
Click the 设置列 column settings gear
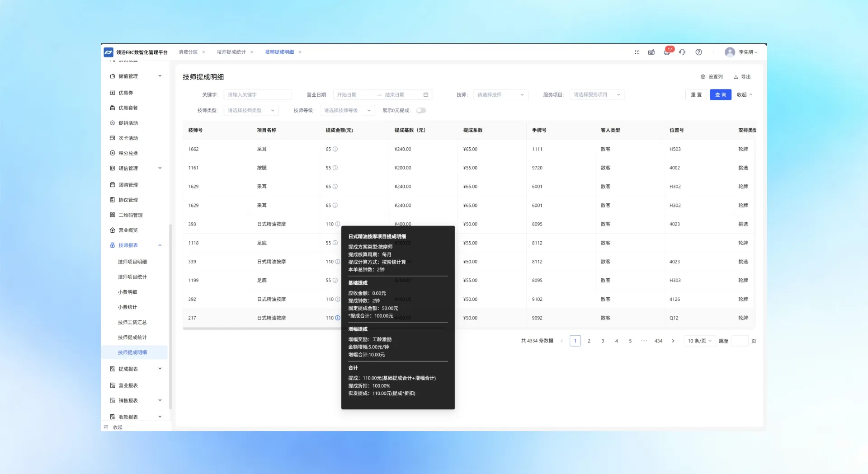click(703, 77)
